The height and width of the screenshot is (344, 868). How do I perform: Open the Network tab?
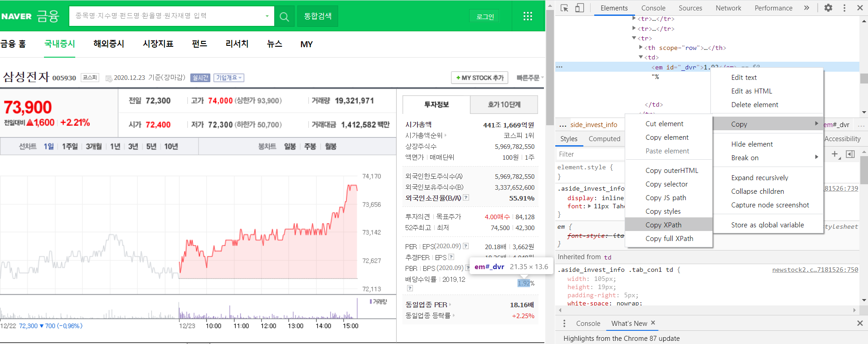point(728,8)
